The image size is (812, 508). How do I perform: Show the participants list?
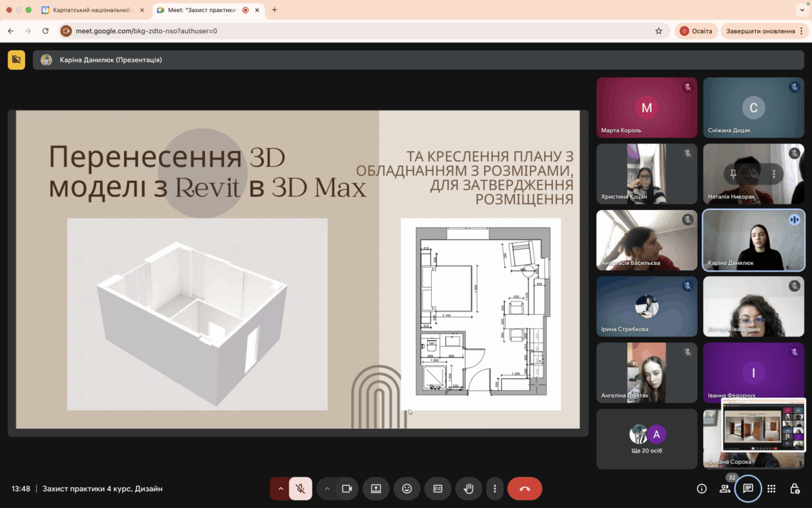(x=725, y=488)
